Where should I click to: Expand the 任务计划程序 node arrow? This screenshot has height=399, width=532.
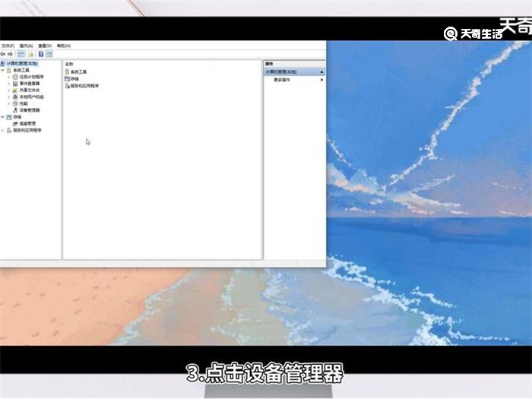[x=9, y=77]
